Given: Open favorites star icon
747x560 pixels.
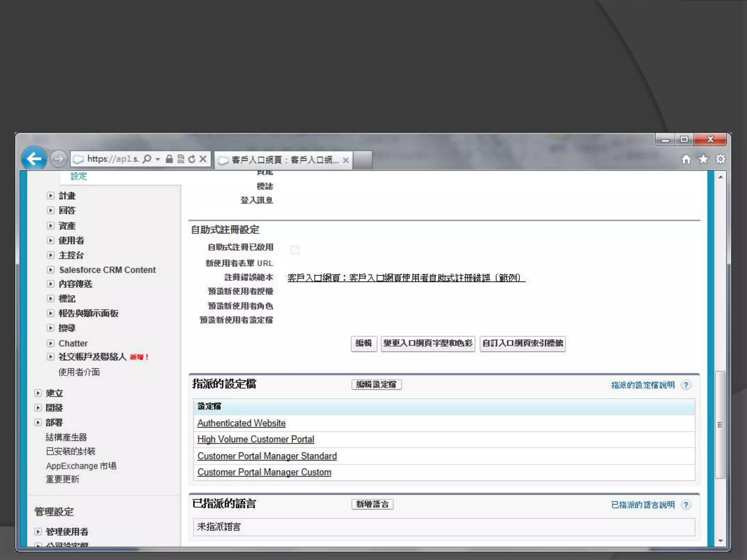Looking at the screenshot, I should tap(703, 159).
